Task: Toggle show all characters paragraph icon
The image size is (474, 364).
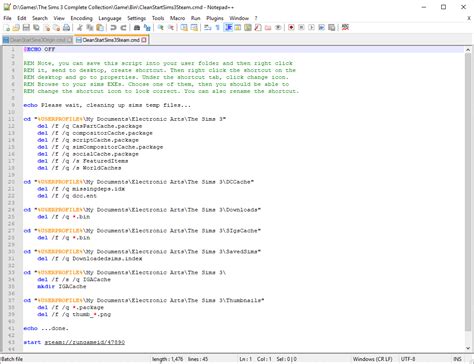Action: coord(218,28)
